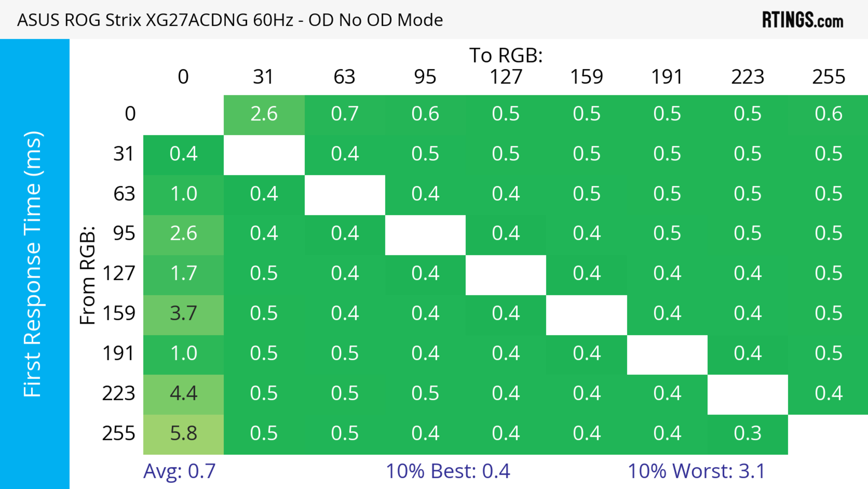Select the 5.8 ms light green cell
This screenshot has height=489, width=868.
(183, 434)
